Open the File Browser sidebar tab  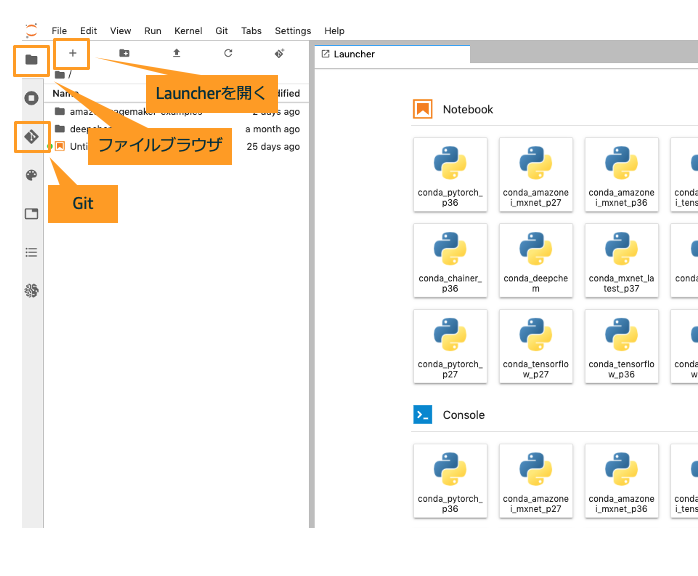point(31,60)
